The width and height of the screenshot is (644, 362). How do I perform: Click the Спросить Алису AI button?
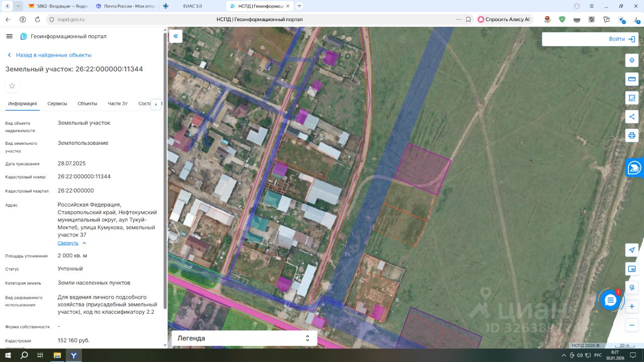(x=504, y=19)
